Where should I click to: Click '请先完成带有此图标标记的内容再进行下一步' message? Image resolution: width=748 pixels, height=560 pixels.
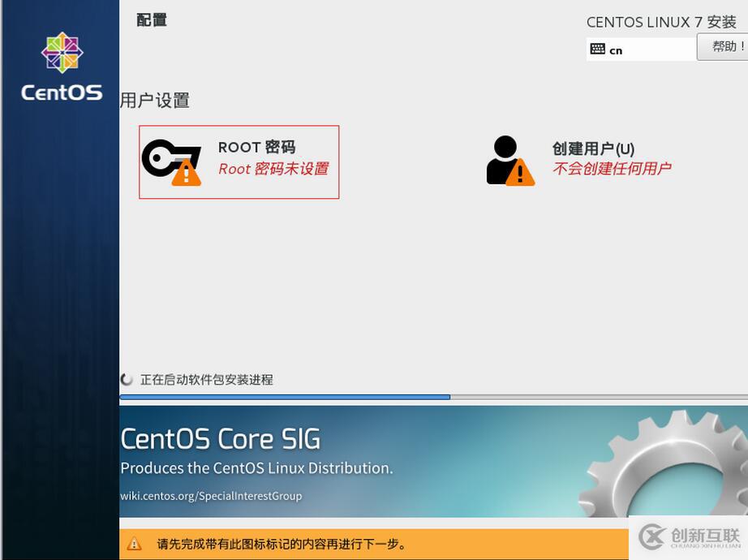(x=282, y=544)
